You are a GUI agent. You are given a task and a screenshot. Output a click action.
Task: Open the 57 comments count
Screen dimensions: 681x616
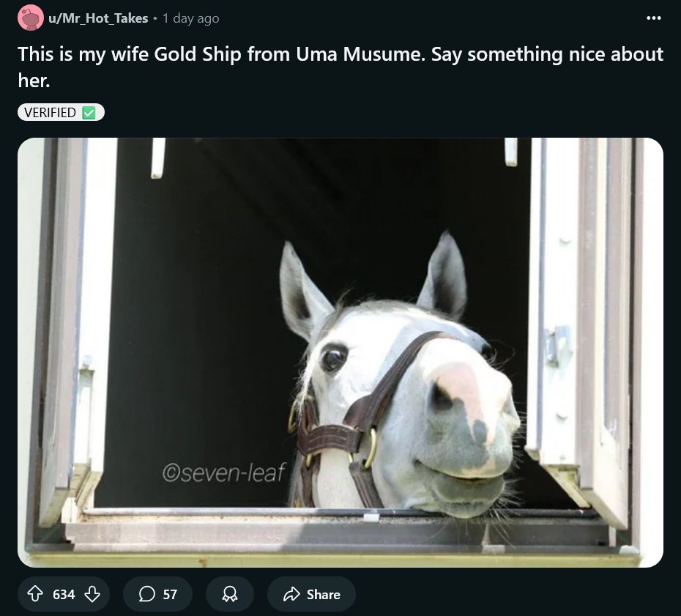click(170, 594)
